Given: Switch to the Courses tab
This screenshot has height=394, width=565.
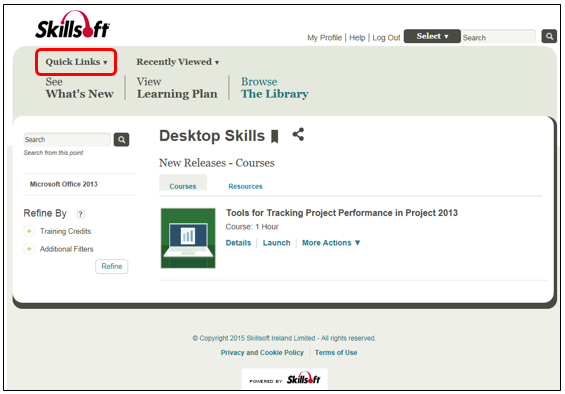Looking at the screenshot, I should point(183,183).
